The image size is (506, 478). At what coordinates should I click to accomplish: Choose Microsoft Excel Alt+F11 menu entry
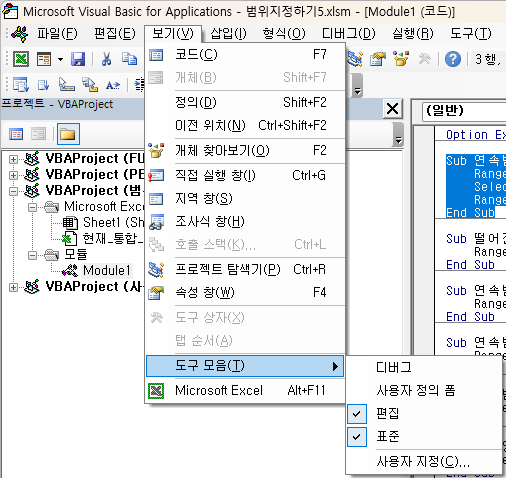click(x=245, y=390)
